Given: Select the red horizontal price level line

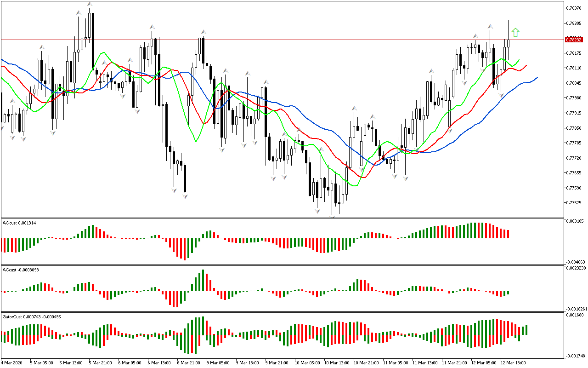Looking at the screenshot, I should [x=276, y=40].
